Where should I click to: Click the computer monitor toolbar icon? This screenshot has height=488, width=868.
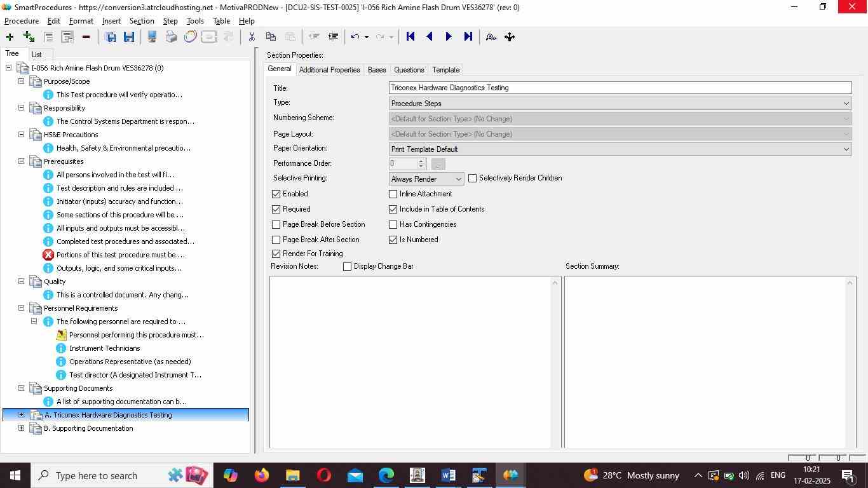(x=152, y=37)
